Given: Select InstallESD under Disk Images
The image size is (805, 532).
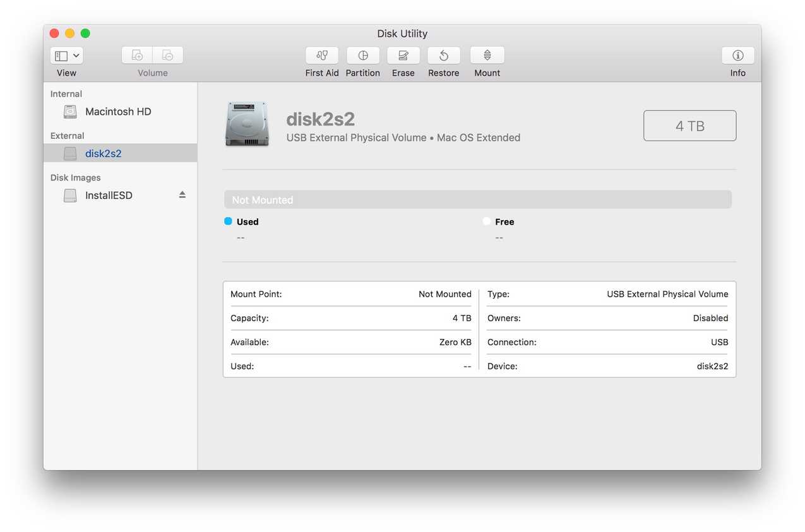Looking at the screenshot, I should click(x=109, y=195).
